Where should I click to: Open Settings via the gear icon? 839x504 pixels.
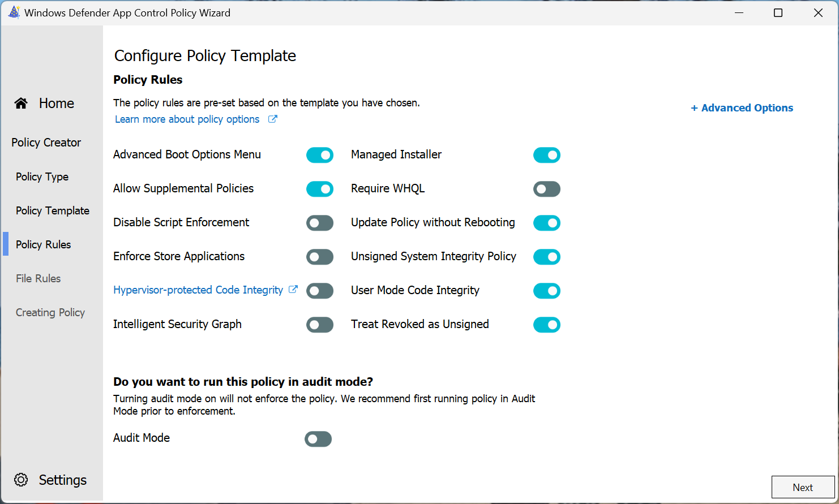point(21,480)
